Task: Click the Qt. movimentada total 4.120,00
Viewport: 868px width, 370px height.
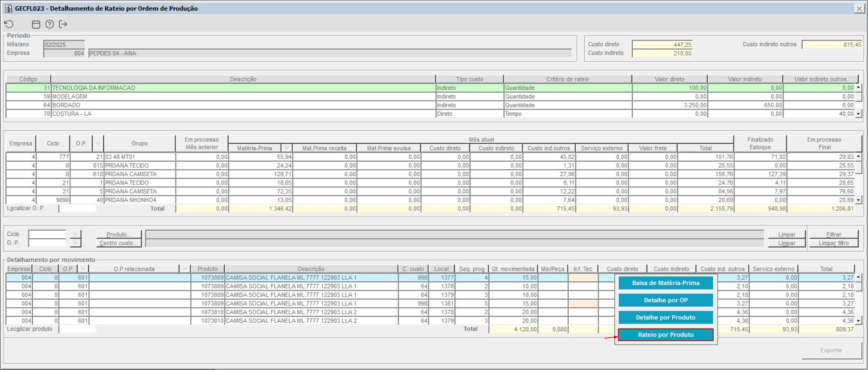Action: [x=513, y=329]
